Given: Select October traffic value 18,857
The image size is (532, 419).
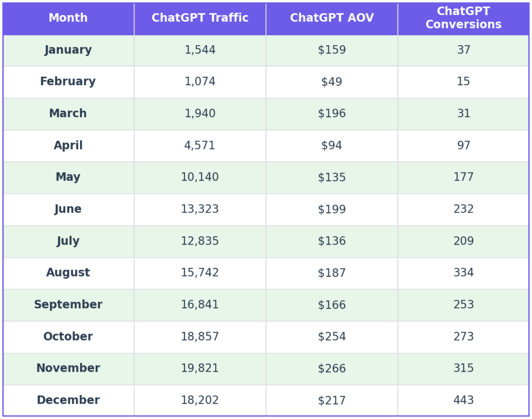Looking at the screenshot, I should coord(200,337).
